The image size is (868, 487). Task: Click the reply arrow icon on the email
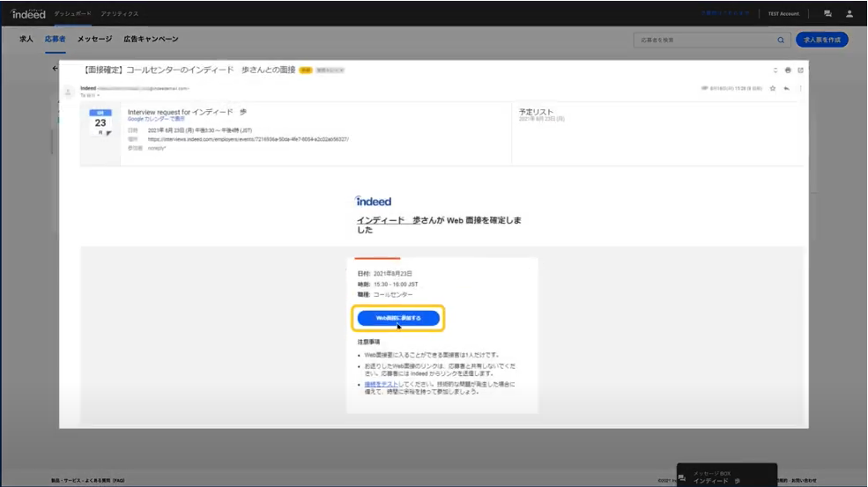(x=786, y=89)
